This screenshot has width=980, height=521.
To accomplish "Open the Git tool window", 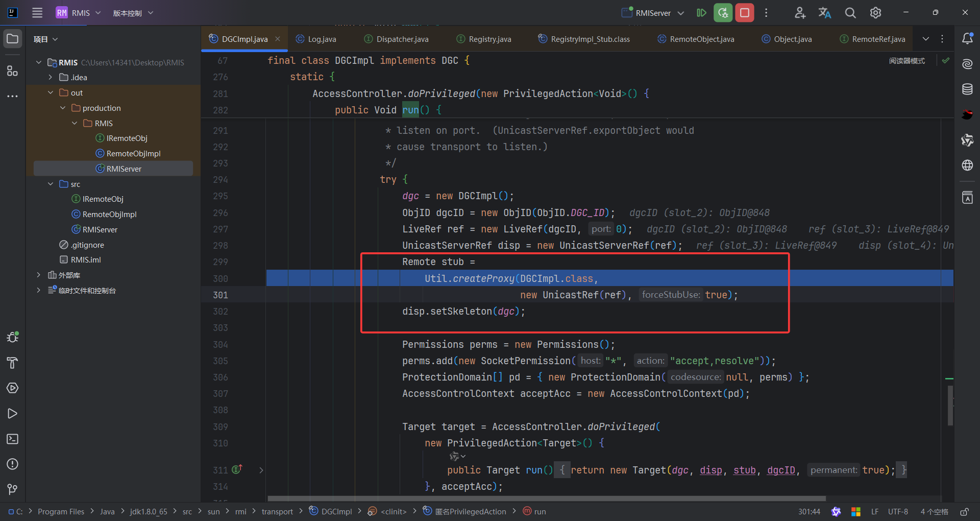I will [13, 489].
